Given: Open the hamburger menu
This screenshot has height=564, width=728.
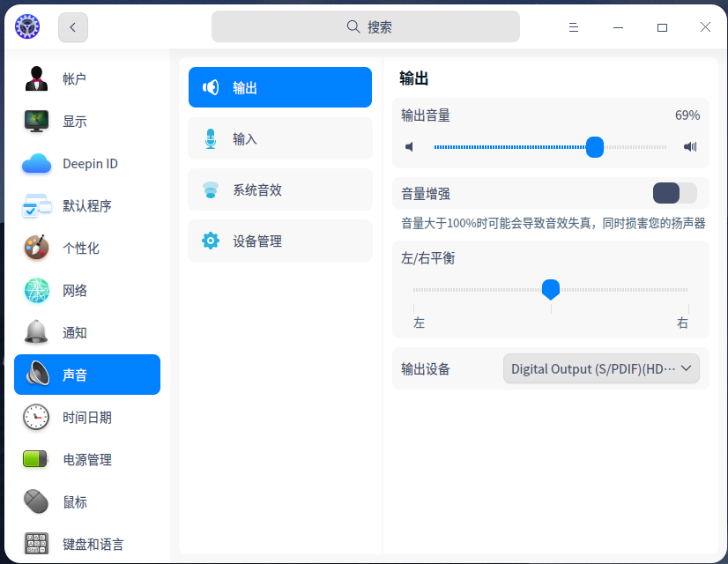Looking at the screenshot, I should [x=573, y=27].
